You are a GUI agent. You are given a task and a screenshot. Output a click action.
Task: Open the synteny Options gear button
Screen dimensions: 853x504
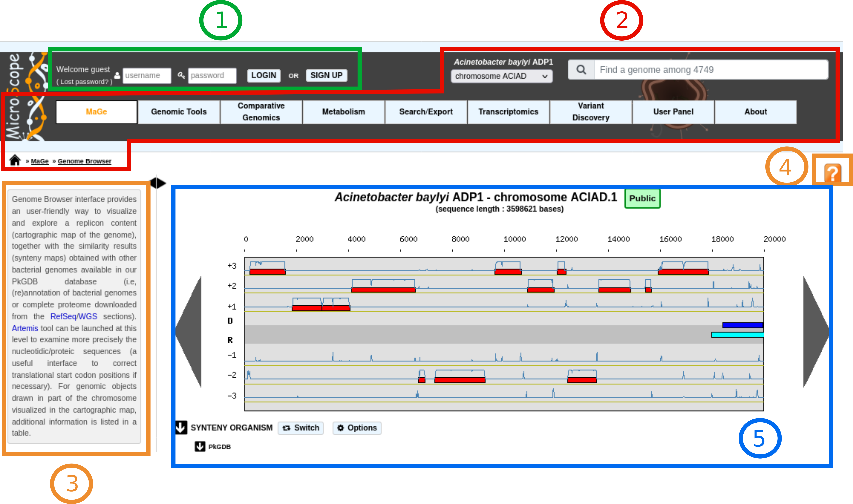pyautogui.click(x=357, y=428)
